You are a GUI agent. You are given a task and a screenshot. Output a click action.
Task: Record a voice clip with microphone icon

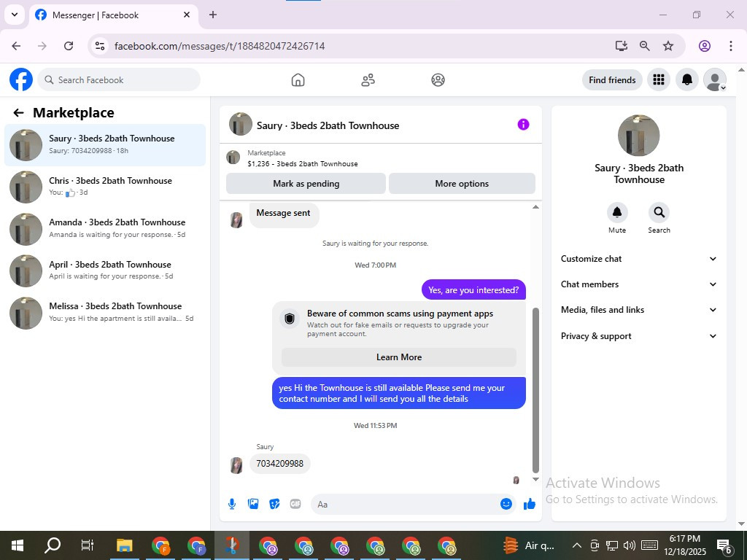click(232, 504)
